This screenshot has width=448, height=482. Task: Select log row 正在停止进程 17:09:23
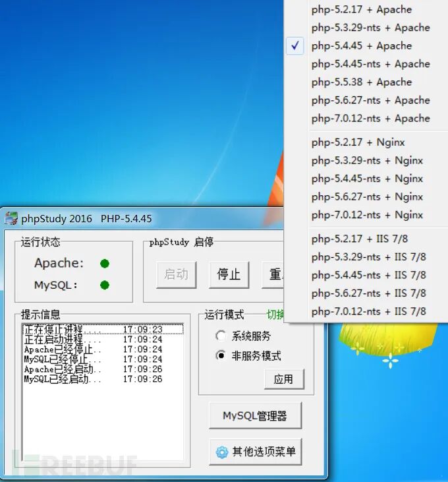(103, 329)
